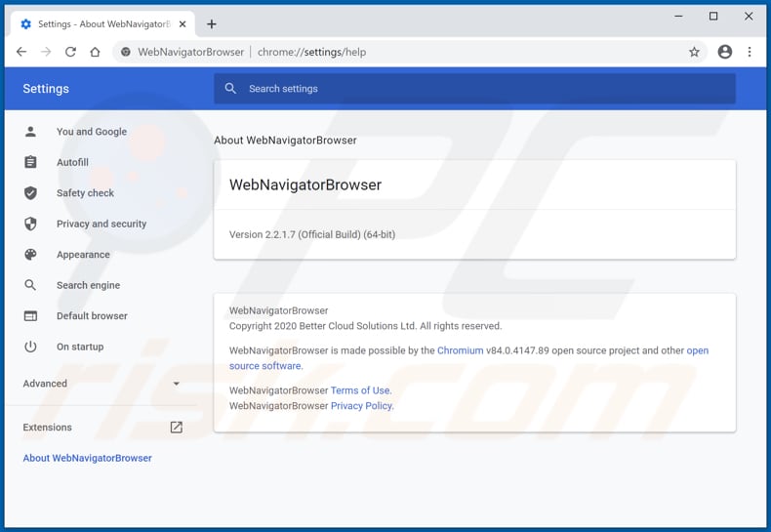Open the home page via house icon

point(95,52)
